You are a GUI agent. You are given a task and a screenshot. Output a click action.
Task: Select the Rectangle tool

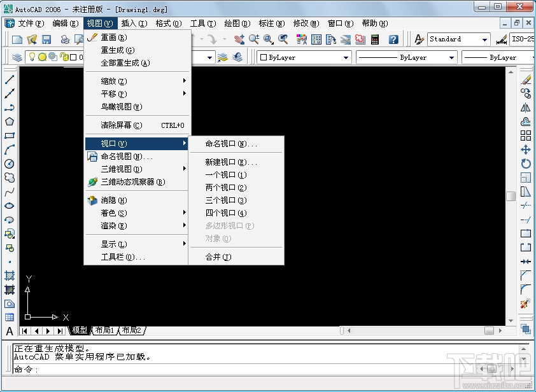pos(8,135)
